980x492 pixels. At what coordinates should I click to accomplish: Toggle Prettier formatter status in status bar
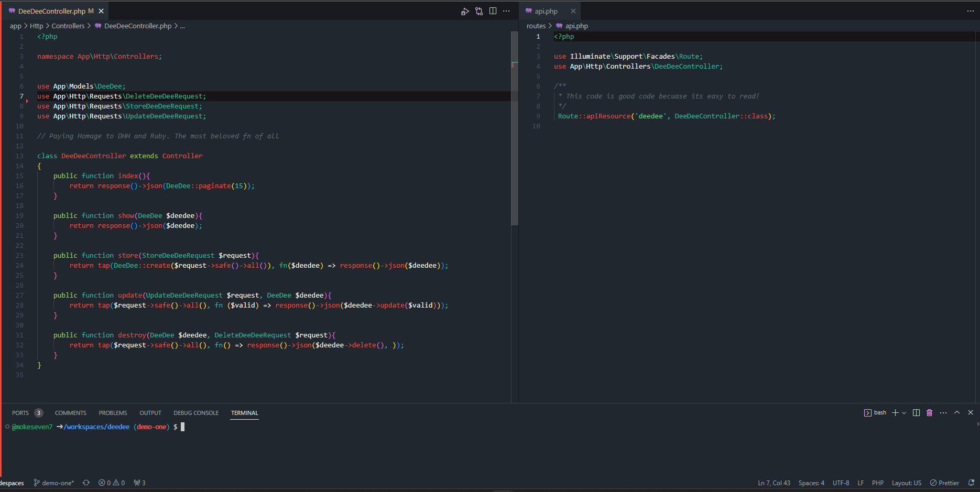pos(944,483)
